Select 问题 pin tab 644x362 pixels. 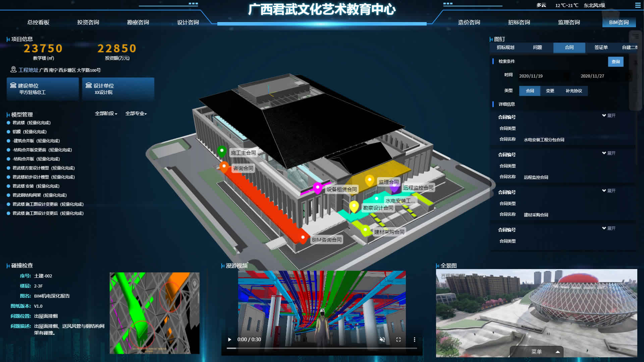(x=537, y=47)
